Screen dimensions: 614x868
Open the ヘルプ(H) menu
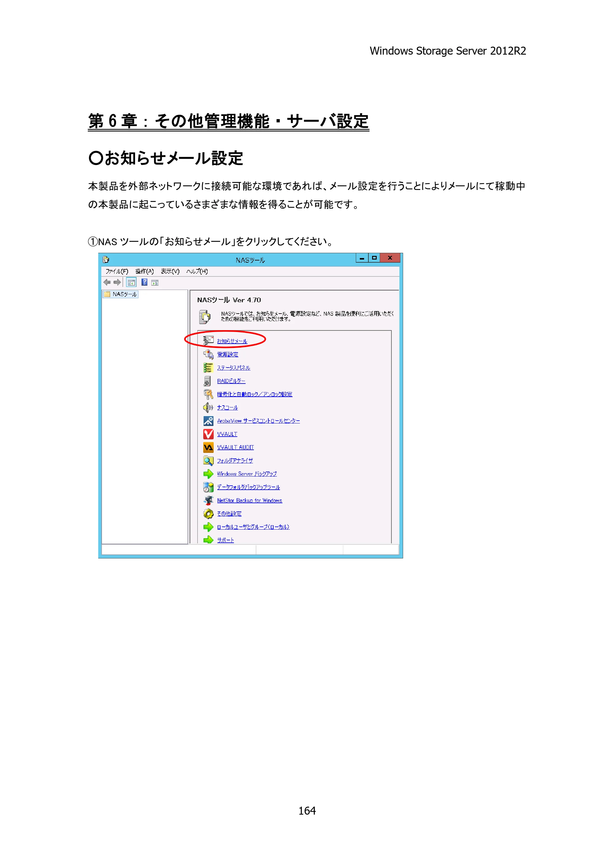point(197,271)
